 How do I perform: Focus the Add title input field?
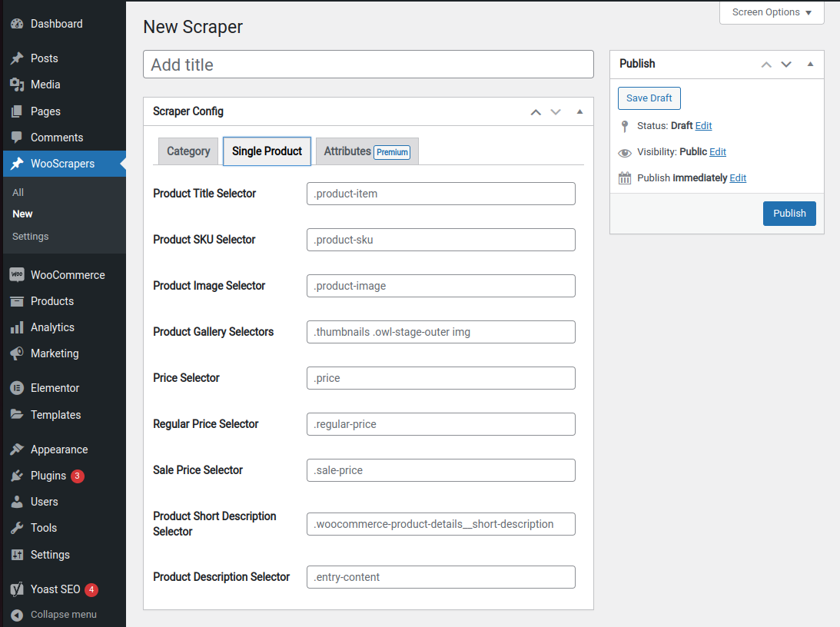click(368, 65)
